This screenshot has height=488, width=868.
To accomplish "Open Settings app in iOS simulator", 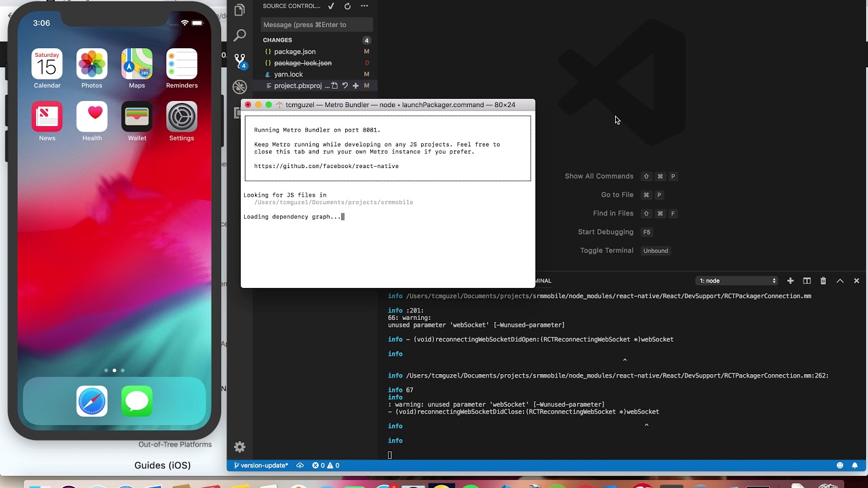I will pyautogui.click(x=182, y=117).
